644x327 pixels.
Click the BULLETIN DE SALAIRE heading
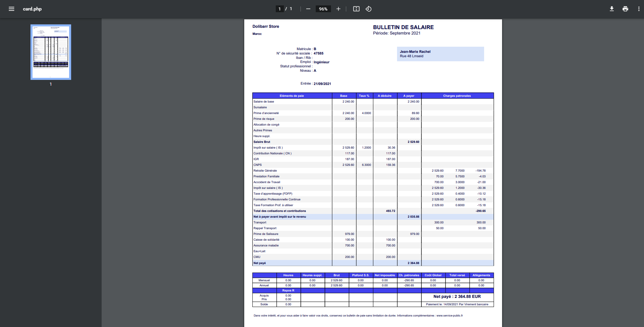403,27
